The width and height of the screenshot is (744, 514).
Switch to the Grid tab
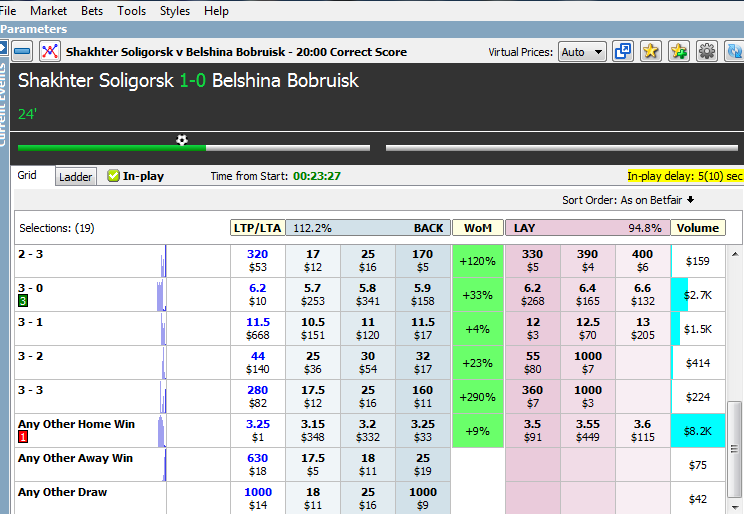pyautogui.click(x=27, y=175)
